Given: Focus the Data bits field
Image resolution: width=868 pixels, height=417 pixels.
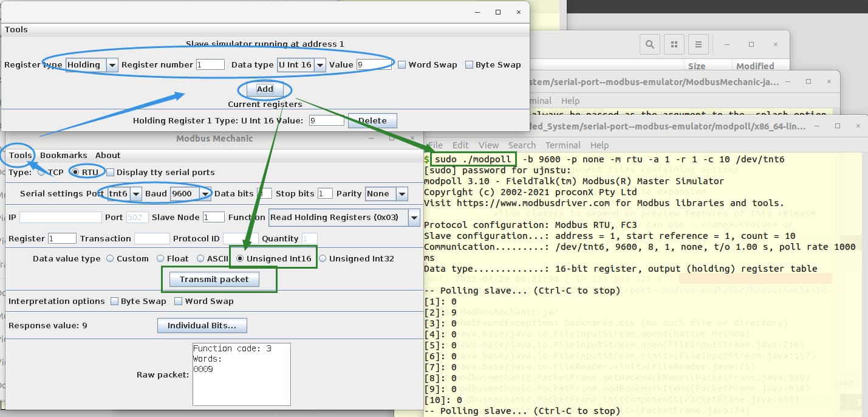Looking at the screenshot, I should (264, 193).
